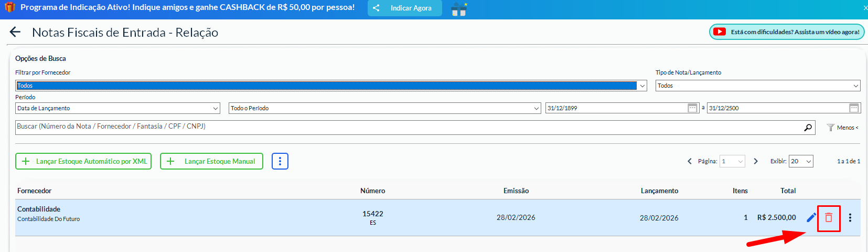Click the search field for nota or fornecedor
The width and height of the screenshot is (868, 252).
pyautogui.click(x=409, y=127)
